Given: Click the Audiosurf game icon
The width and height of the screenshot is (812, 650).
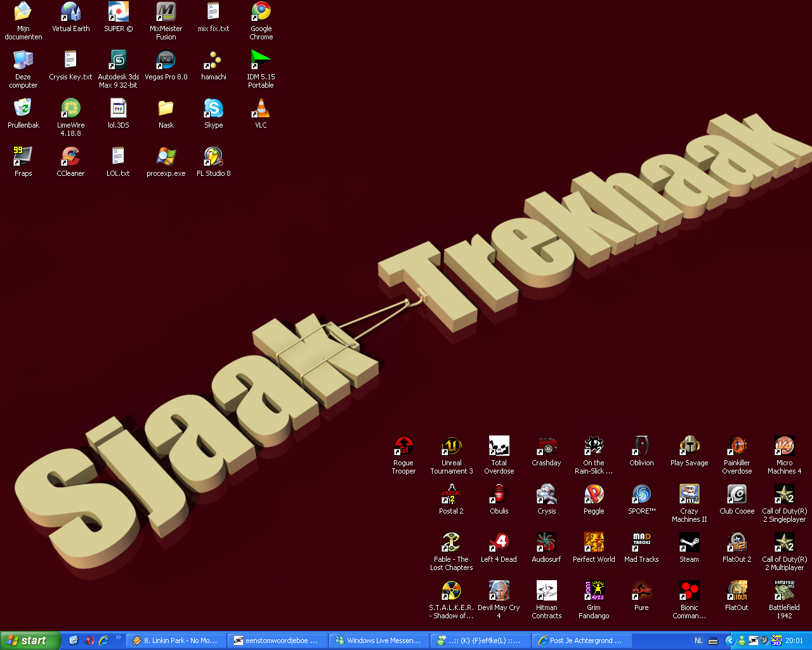Looking at the screenshot, I should (547, 542).
